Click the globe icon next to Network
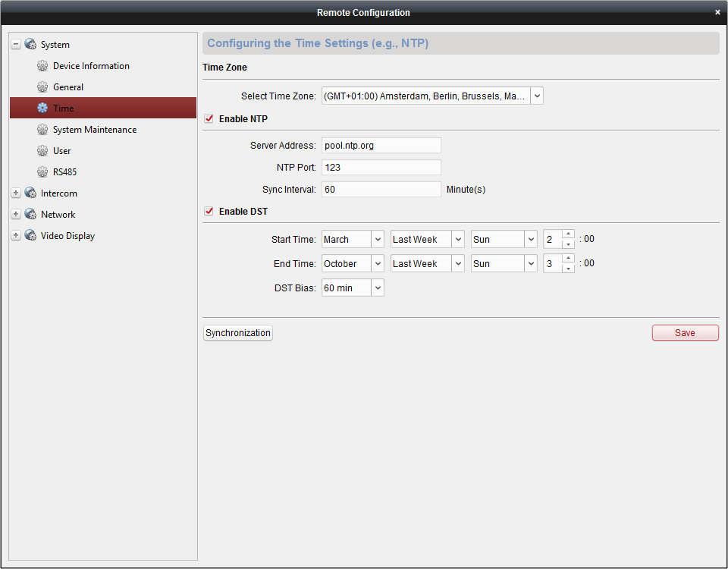This screenshot has height=569, width=728. click(x=30, y=214)
